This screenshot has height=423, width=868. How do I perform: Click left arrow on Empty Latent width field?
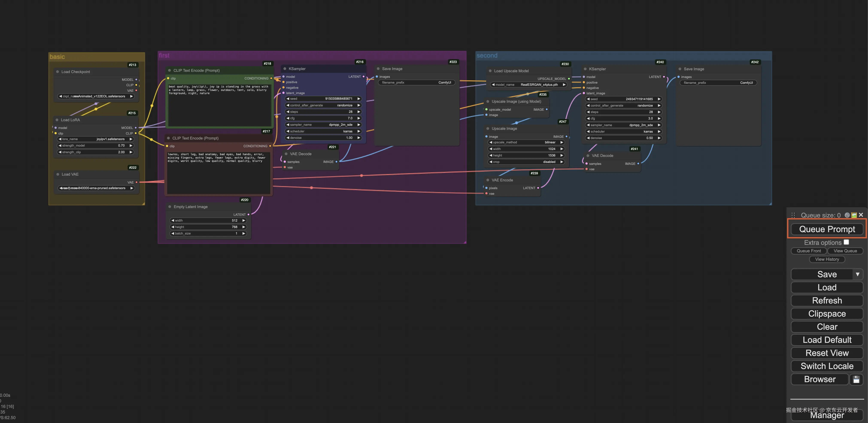173,221
